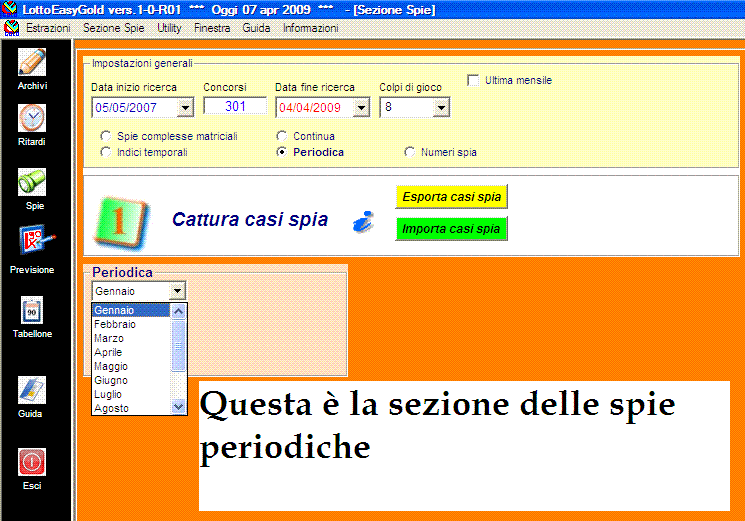
Task: Click month list scroll down arrow
Action: pos(178,407)
